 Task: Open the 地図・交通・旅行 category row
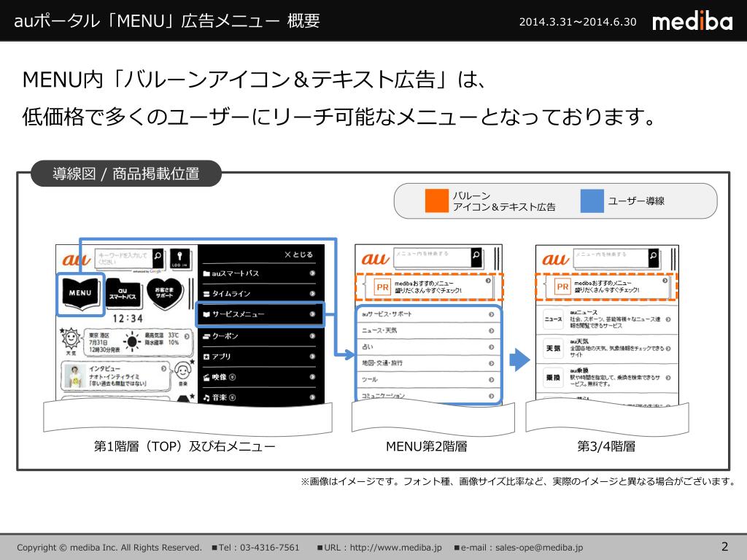coord(428,363)
